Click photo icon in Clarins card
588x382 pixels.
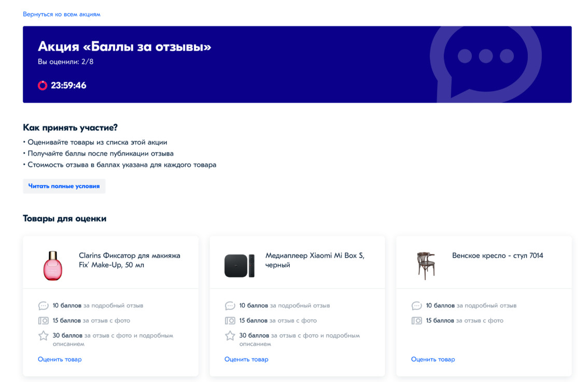44,321
